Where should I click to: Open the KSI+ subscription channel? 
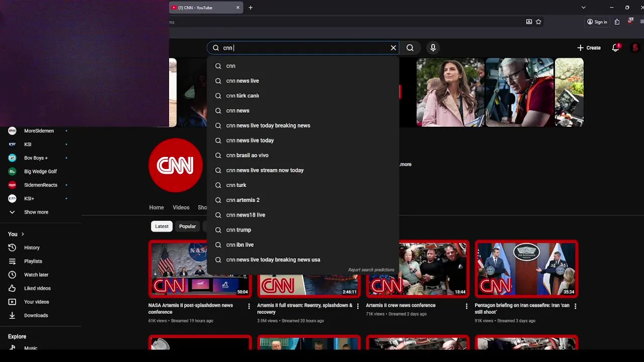29,199
